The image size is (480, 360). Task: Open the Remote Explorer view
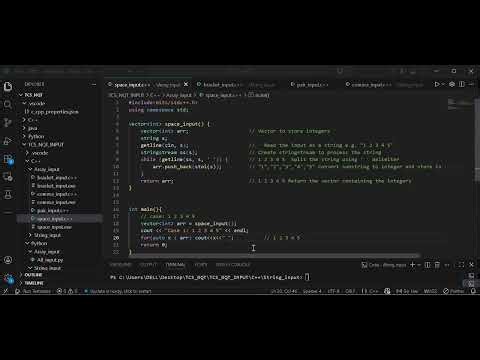click(x=8, y=177)
